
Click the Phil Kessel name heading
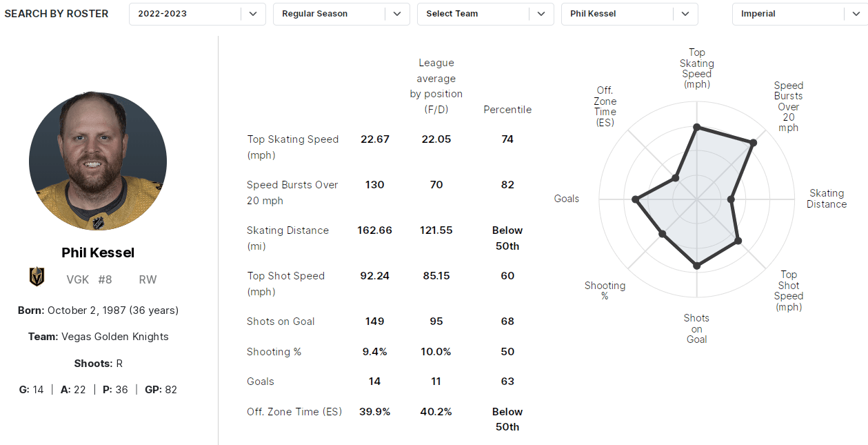pos(98,253)
